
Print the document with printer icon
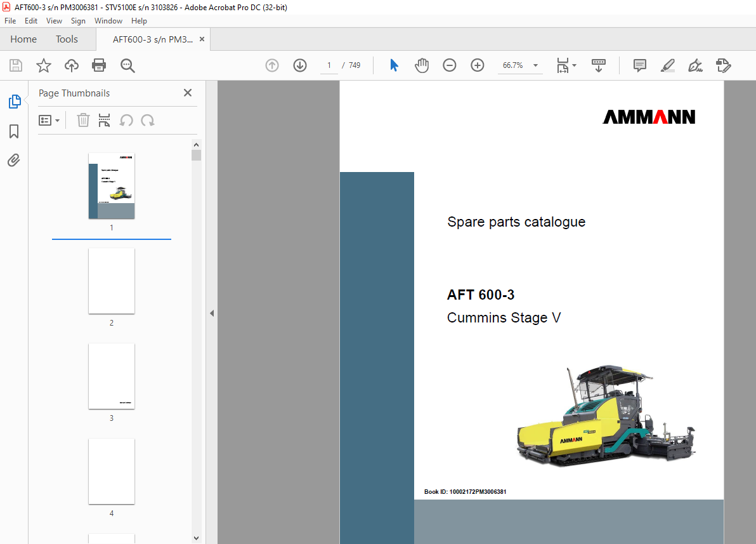[x=99, y=65]
